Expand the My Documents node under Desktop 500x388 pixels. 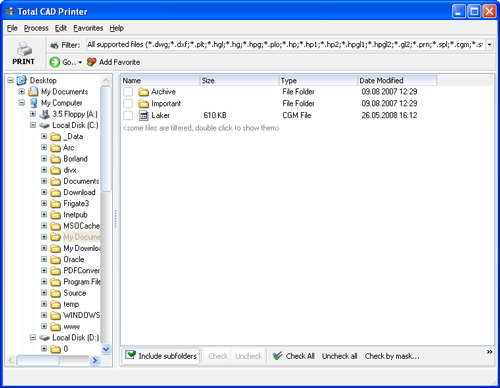[x=22, y=91]
